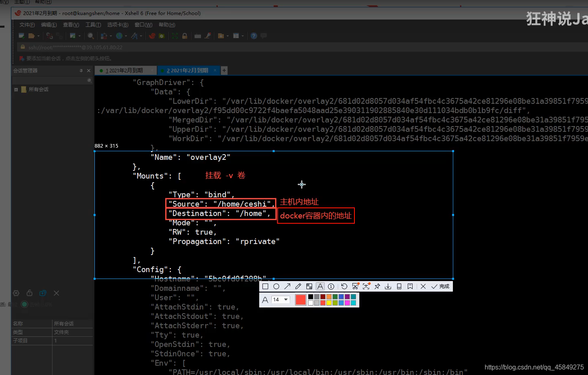The image size is (588, 375).
Task: Expand the open session dropdown arrow
Action: [38, 36]
